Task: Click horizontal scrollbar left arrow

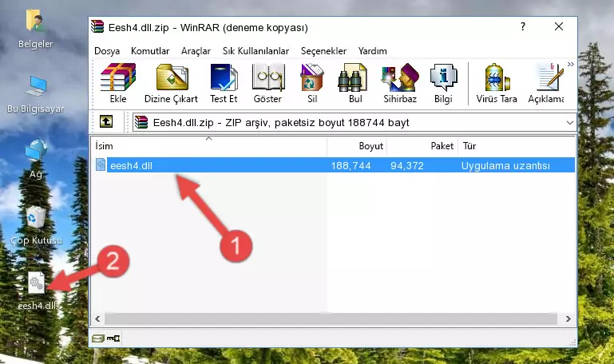Action: (98, 319)
